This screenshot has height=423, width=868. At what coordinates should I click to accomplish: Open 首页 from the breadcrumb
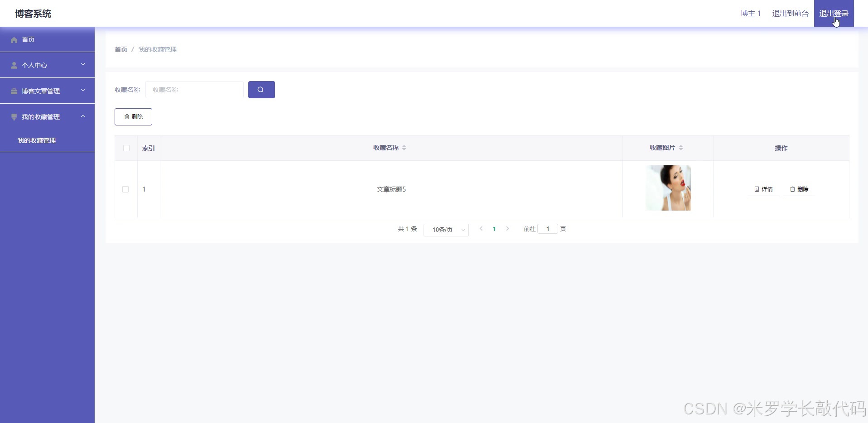click(121, 49)
